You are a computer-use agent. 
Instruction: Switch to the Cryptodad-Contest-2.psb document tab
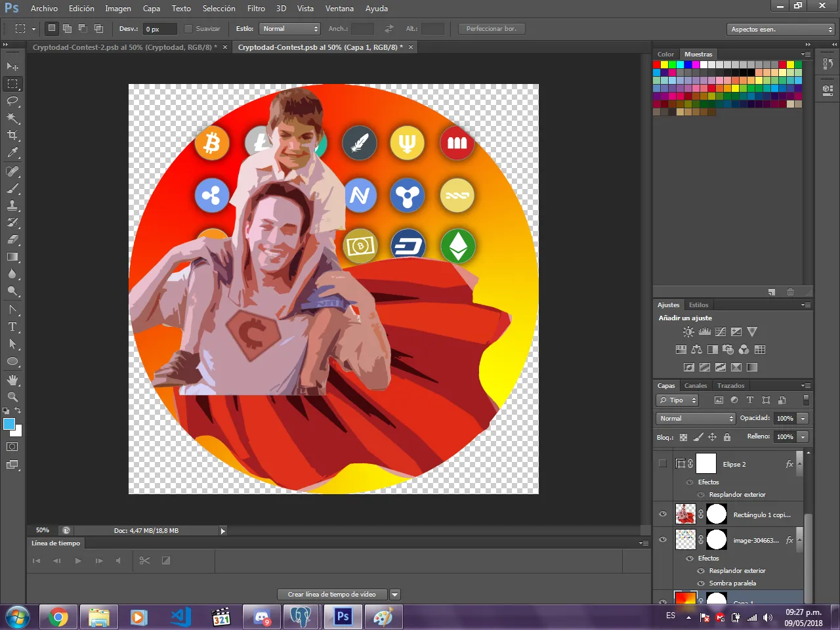pos(125,47)
